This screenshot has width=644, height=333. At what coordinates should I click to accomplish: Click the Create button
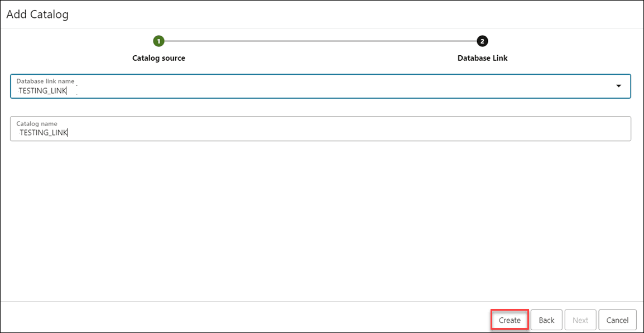pos(509,320)
